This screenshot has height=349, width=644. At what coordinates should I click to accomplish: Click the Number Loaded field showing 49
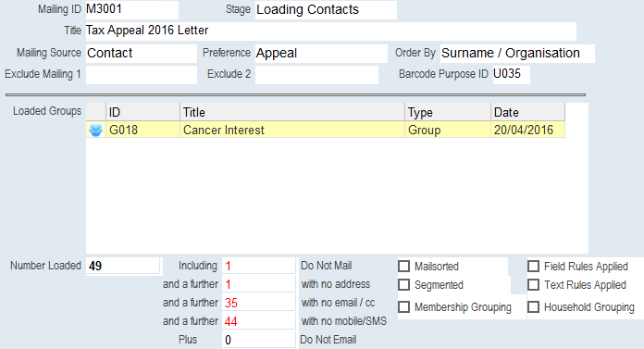coord(123,266)
